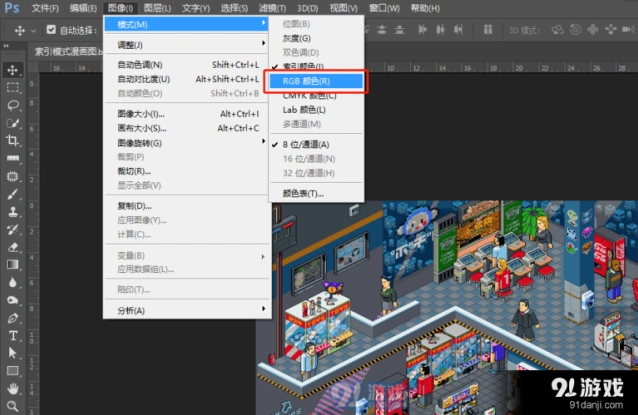This screenshot has height=415, width=638.
Task: Choose Lab 颜色(L) mode
Action: 316,110
